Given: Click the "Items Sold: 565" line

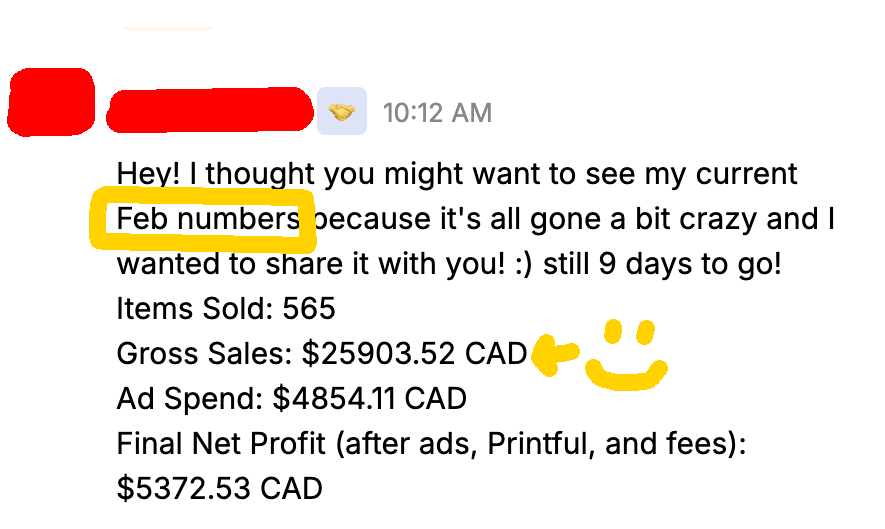Looking at the screenshot, I should tap(226, 309).
